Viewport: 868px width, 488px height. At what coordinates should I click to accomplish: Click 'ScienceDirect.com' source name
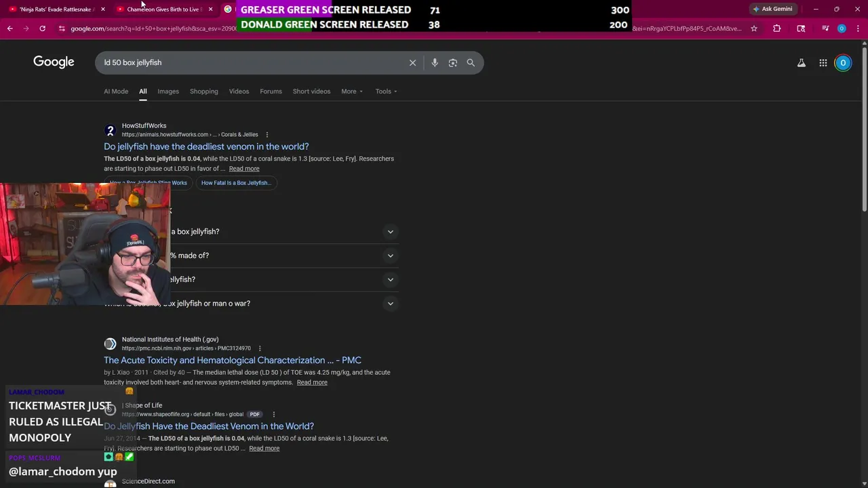149,481
